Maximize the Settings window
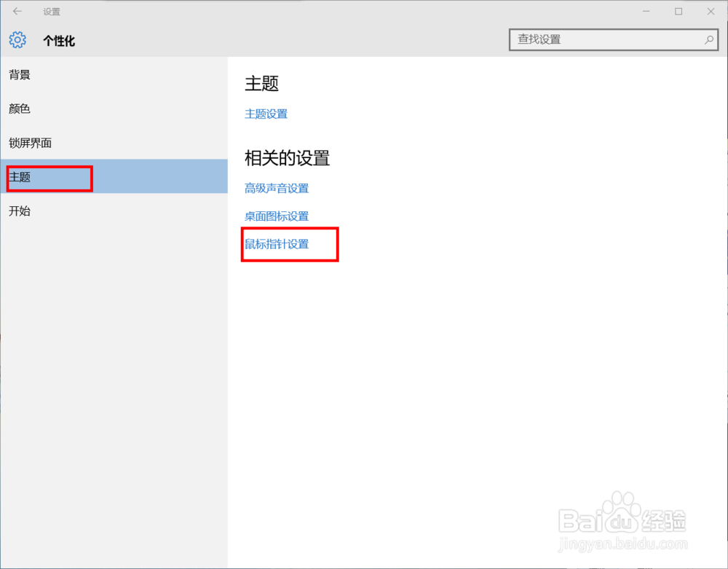The image size is (728, 569). pos(678,11)
